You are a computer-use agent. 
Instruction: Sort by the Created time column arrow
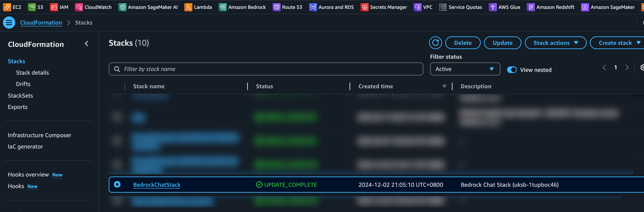click(x=444, y=86)
